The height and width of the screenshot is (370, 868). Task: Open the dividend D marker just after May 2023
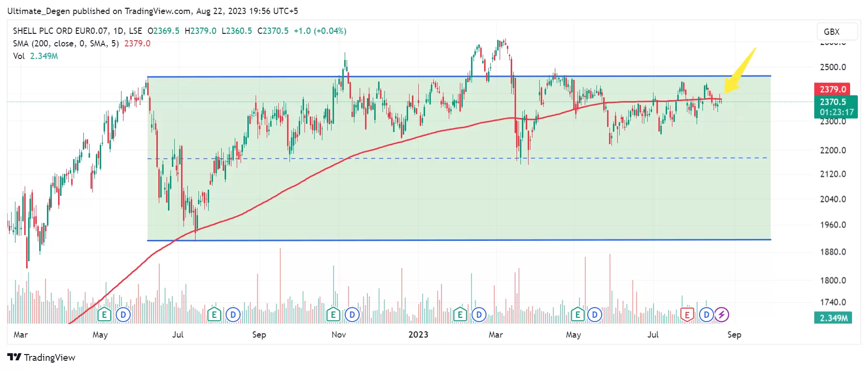click(594, 315)
